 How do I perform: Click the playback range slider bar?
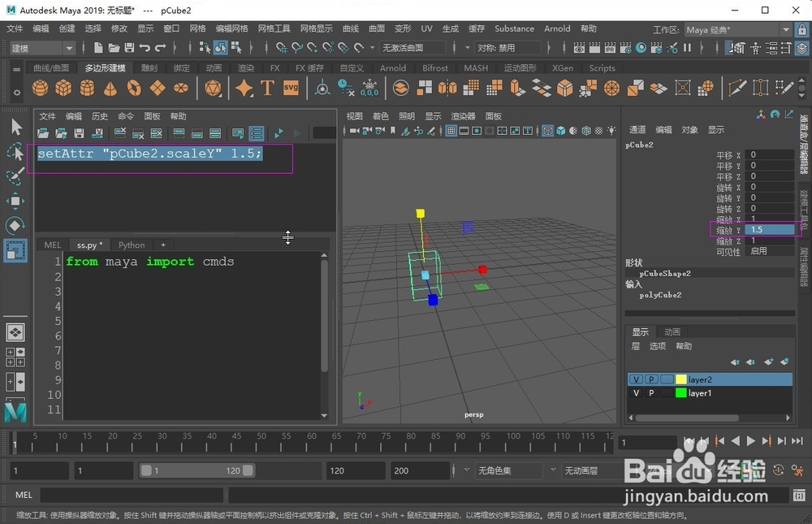(197, 470)
